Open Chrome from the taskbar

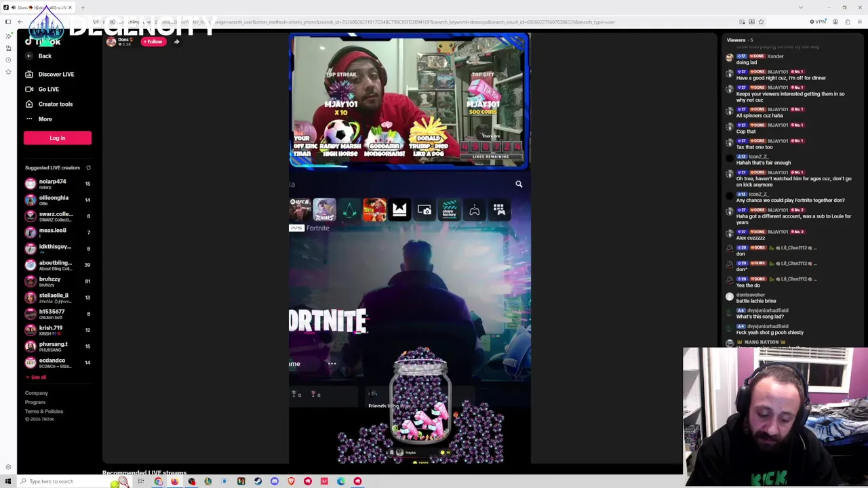tap(158, 481)
